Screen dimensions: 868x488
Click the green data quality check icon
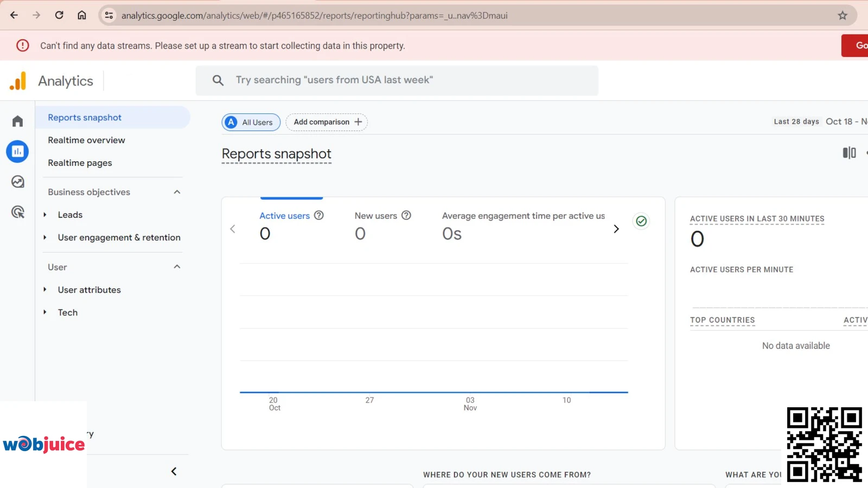[641, 221]
